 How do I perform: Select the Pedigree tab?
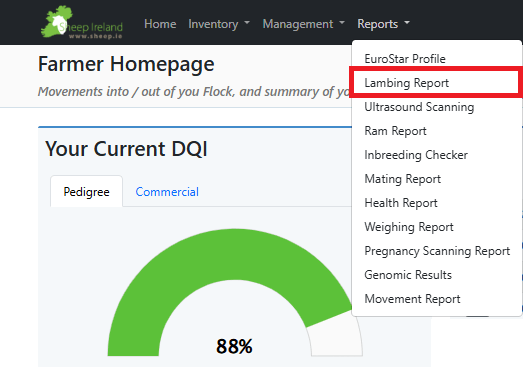tap(86, 192)
